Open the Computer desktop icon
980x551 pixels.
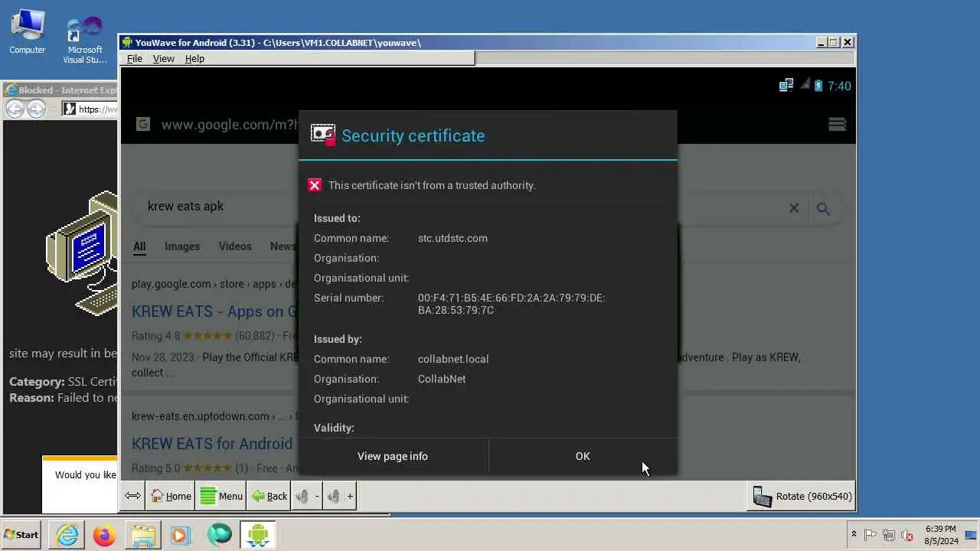(x=28, y=32)
